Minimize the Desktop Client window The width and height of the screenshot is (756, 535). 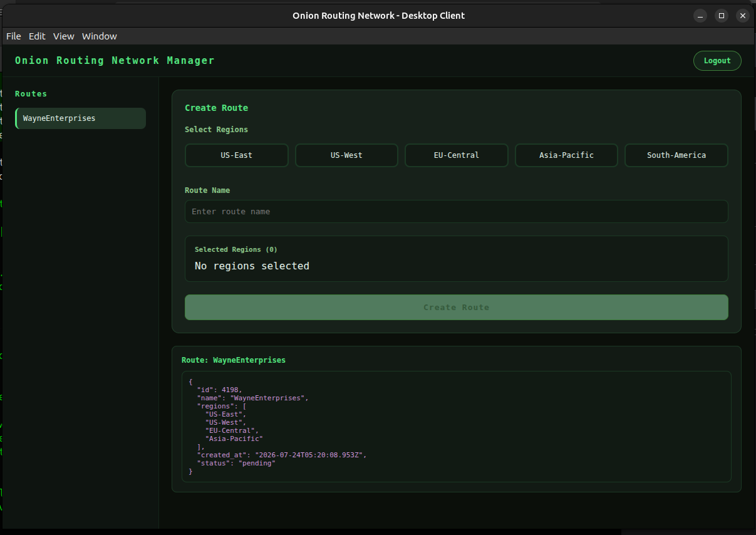pyautogui.click(x=700, y=16)
